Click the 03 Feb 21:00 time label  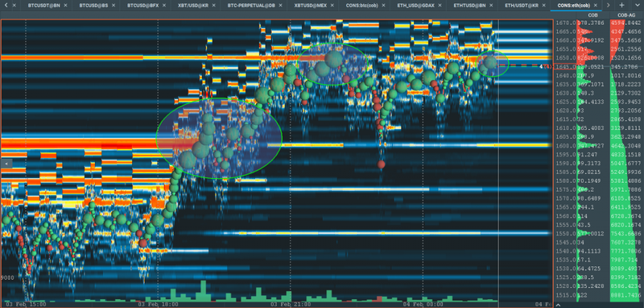point(291,305)
